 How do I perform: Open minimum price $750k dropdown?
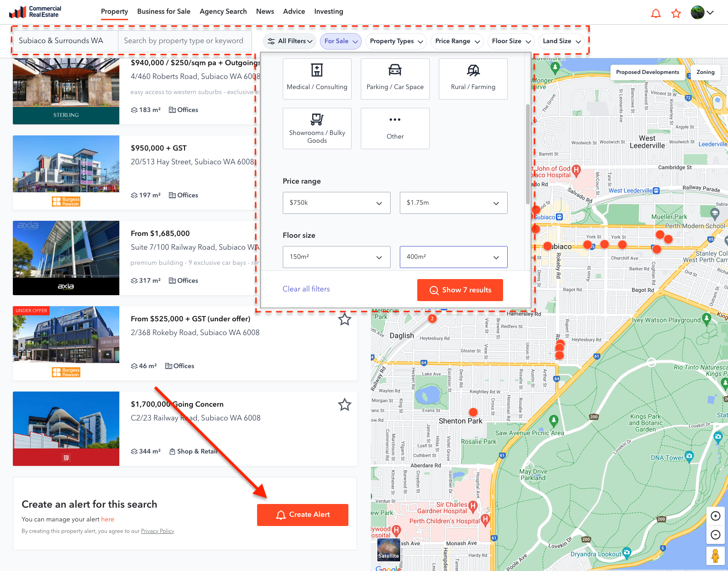(x=336, y=203)
